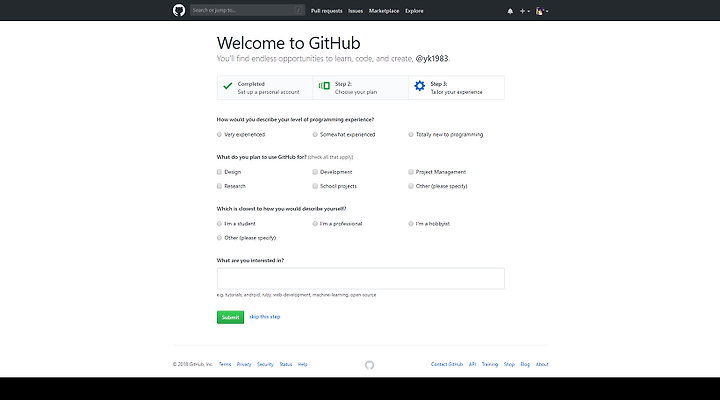This screenshot has width=720, height=400.
Task: Open Marketplace in top navigation
Action: pyautogui.click(x=384, y=11)
